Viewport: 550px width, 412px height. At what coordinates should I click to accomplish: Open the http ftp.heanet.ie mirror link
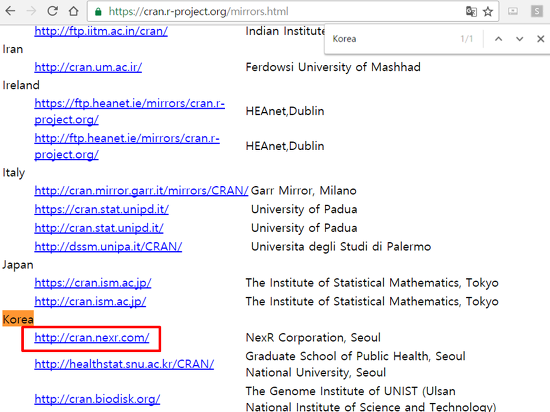click(x=127, y=146)
